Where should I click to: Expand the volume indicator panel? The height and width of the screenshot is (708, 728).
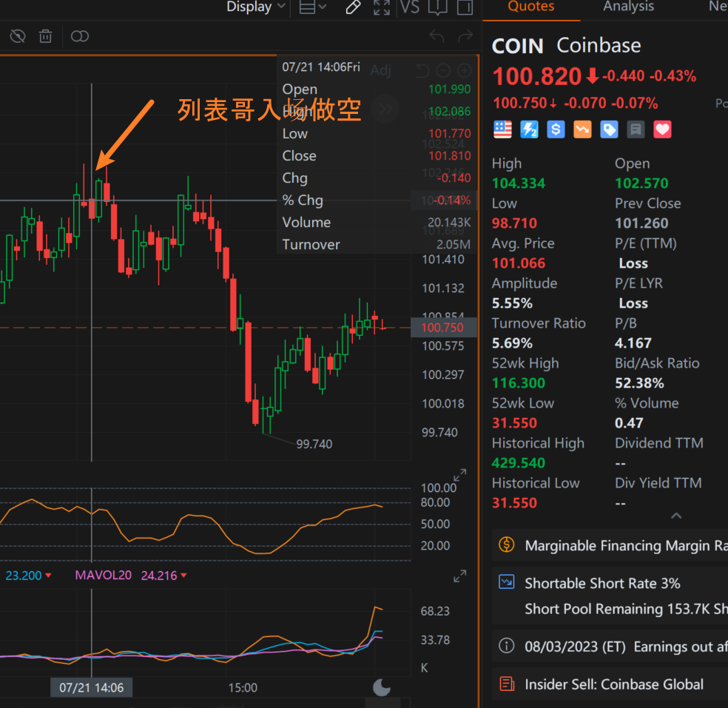[459, 576]
